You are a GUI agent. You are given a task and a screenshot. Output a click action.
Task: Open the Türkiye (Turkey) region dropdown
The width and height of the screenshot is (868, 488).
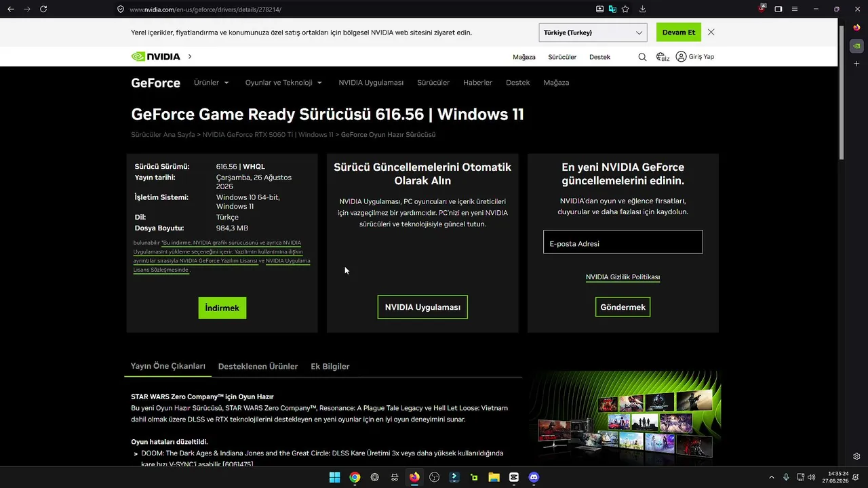593,33
